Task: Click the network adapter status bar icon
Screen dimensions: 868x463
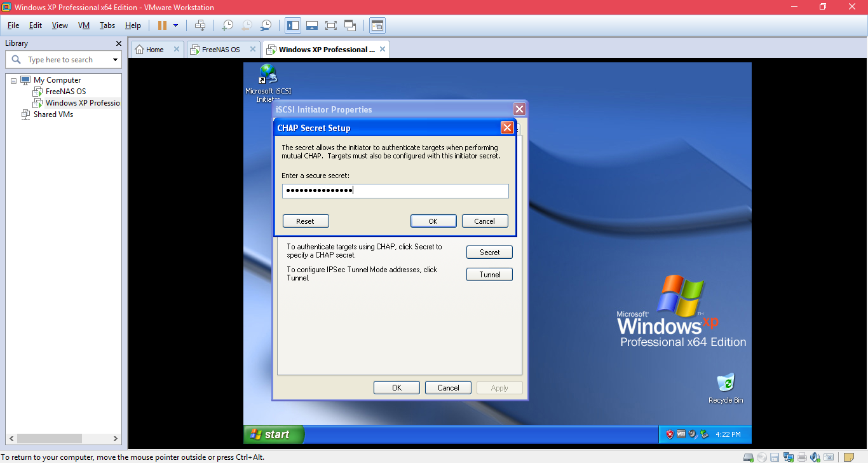Action: 789,457
